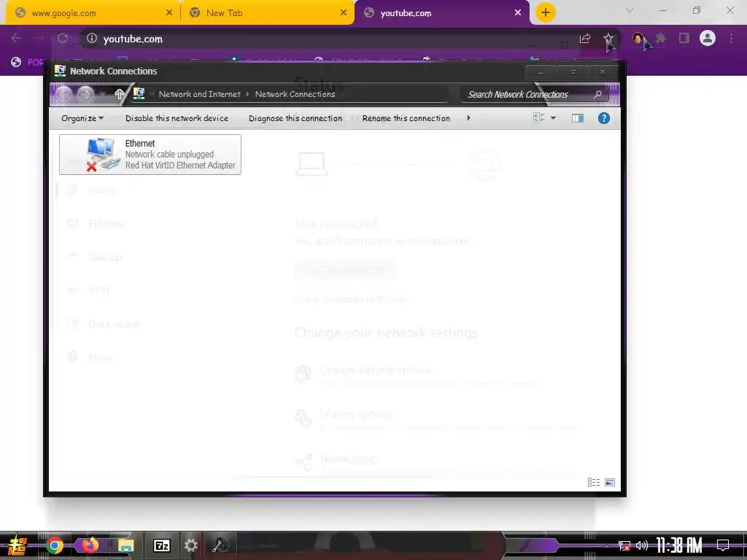Close the New Tab tab
The image size is (747, 560).
coord(344,13)
